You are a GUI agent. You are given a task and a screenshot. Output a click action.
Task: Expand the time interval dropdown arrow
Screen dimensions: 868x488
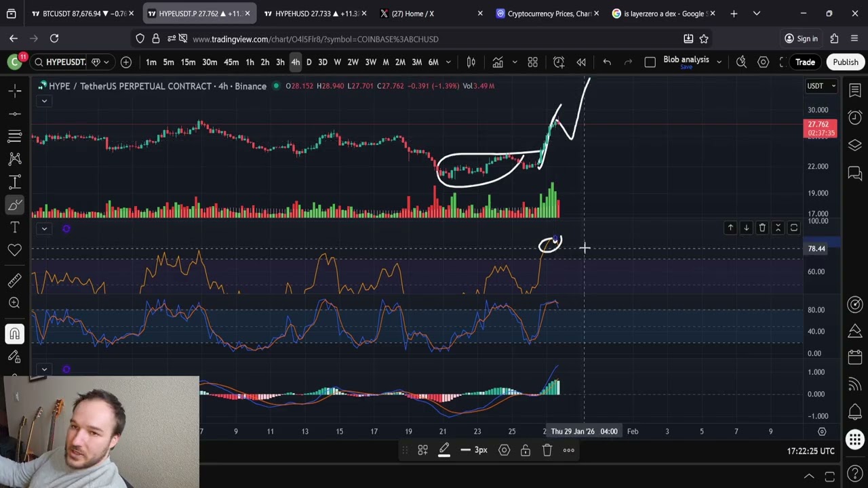[448, 62]
